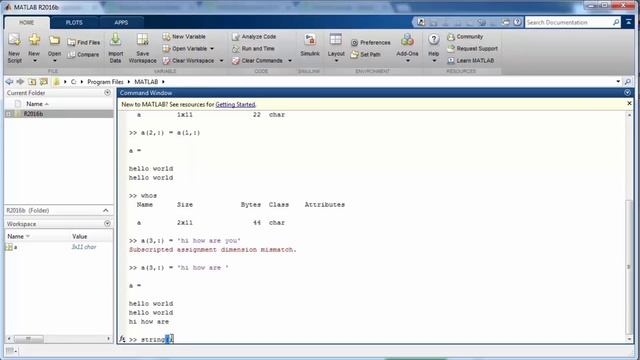Click Learn MATLAB
Image resolution: width=640 pixels, height=360 pixels.
click(471, 60)
